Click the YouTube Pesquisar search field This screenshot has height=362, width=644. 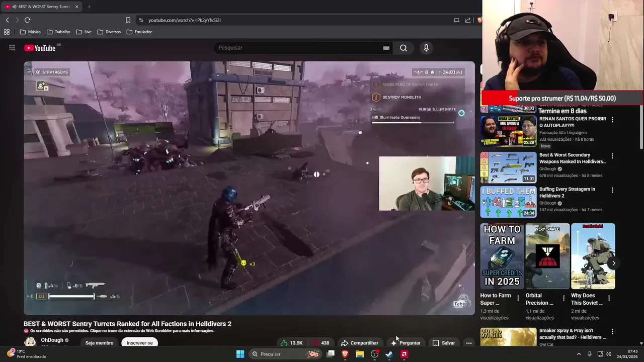pos(299,48)
